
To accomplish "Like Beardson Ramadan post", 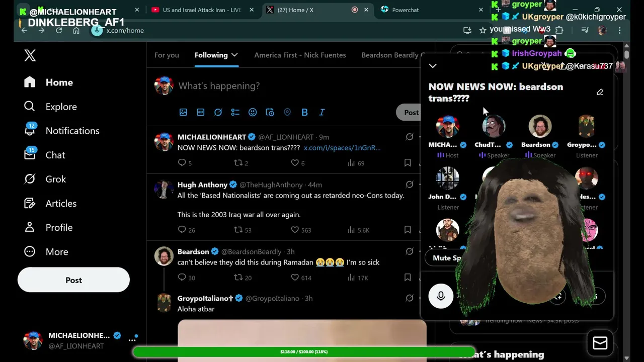I will coord(301,278).
